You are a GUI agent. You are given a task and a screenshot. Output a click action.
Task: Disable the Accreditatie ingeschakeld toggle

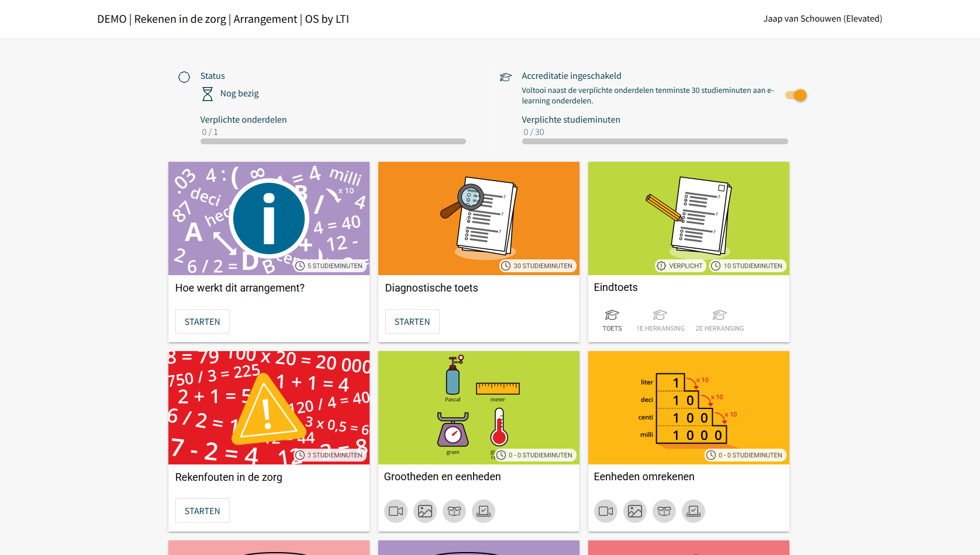[x=796, y=95]
